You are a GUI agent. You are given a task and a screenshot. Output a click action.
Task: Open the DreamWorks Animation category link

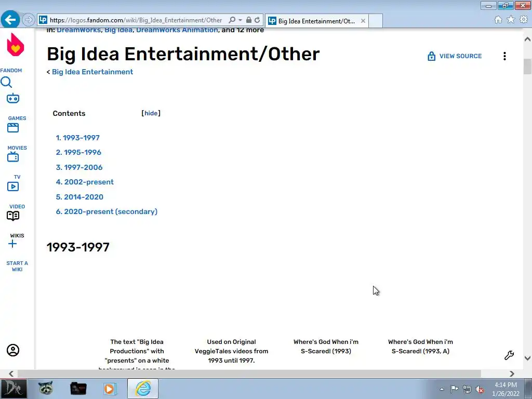tap(177, 30)
